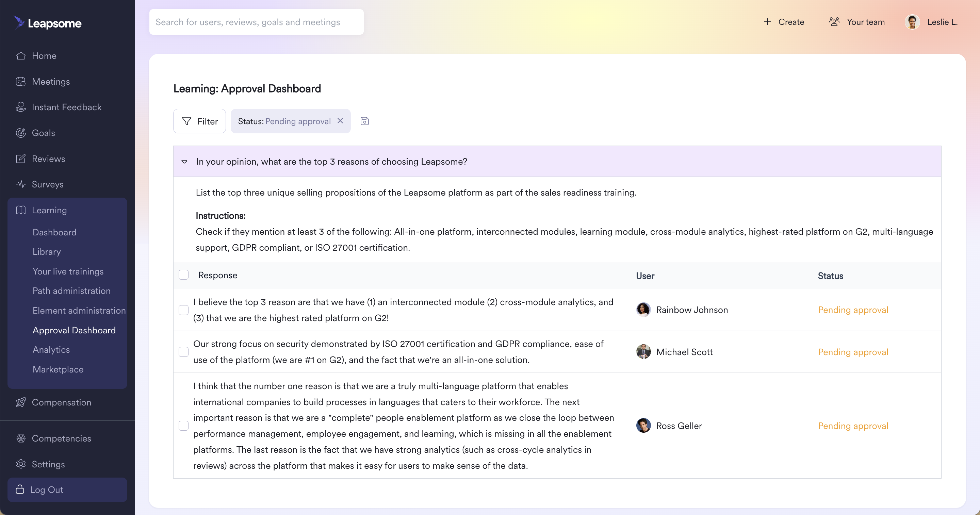Click the search field for users

tap(257, 22)
